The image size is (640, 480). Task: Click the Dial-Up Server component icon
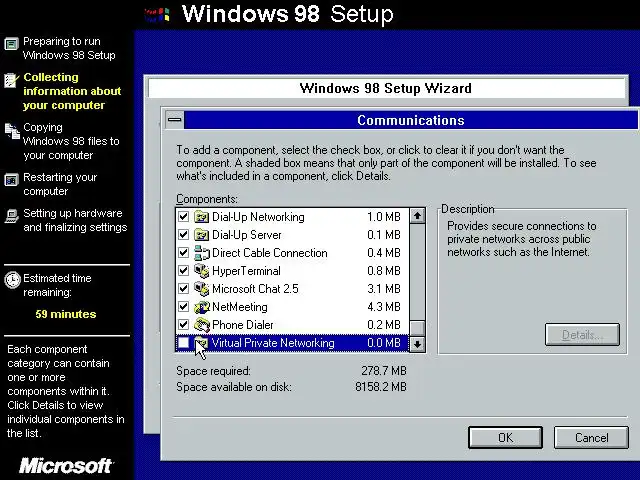(x=201, y=235)
